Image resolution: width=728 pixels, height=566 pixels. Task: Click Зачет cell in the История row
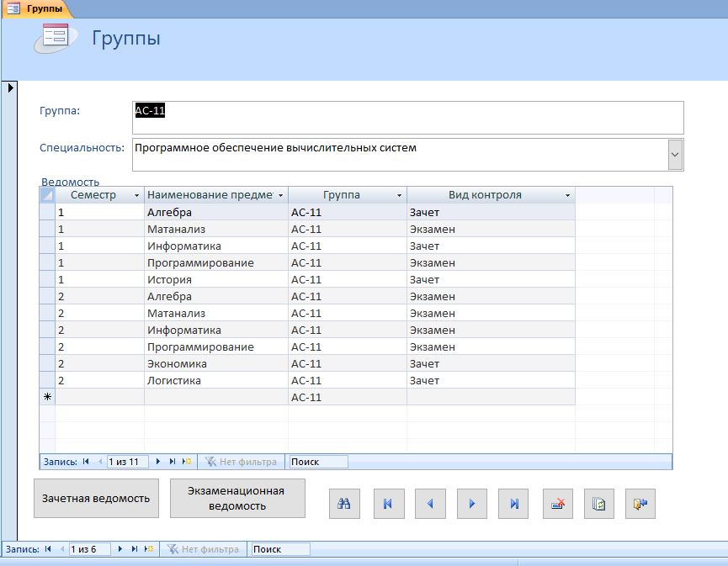click(491, 280)
